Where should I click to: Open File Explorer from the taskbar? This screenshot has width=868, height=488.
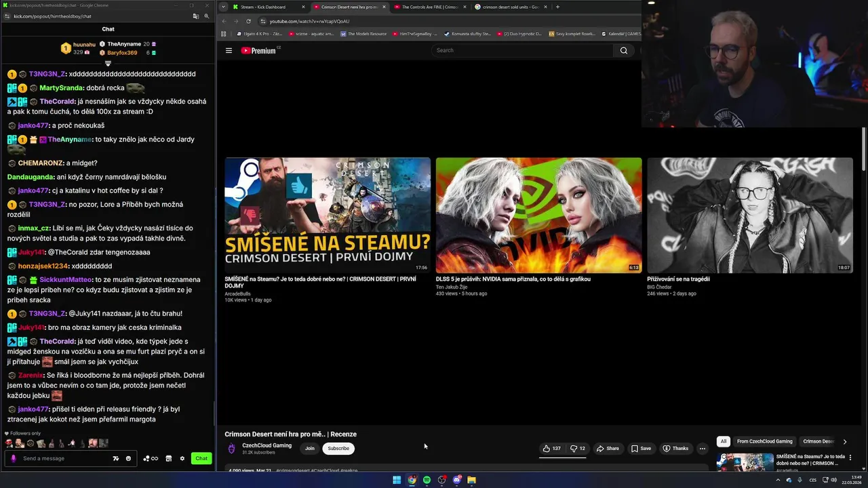click(471, 480)
